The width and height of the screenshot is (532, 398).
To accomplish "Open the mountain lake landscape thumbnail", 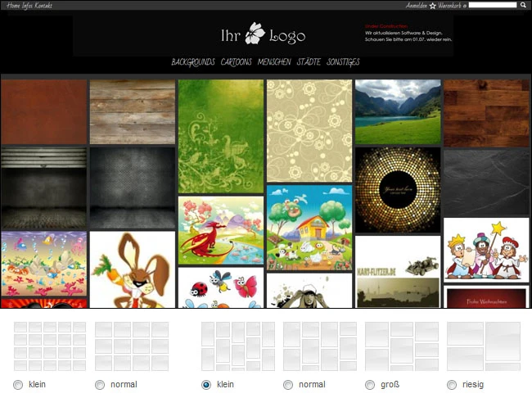I will (x=398, y=111).
